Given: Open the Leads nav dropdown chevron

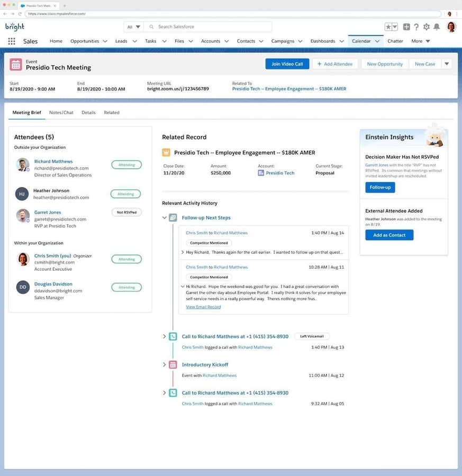Looking at the screenshot, I should [x=134, y=41].
